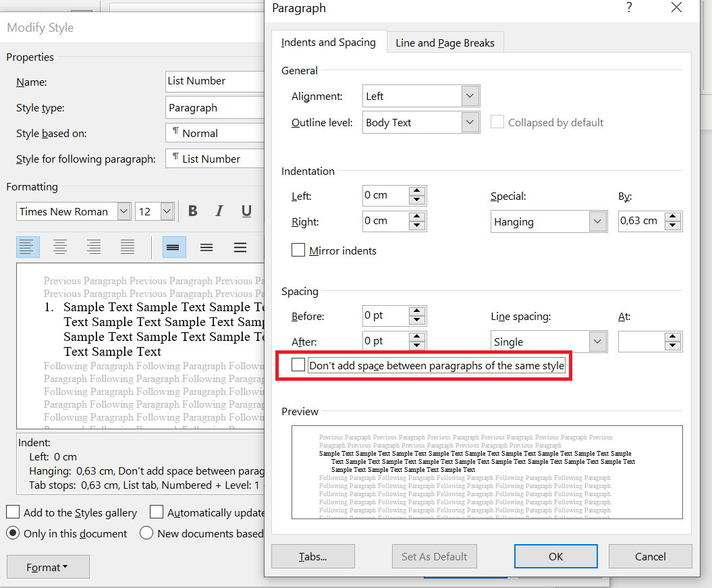Select New documents based option
The image size is (712, 588).
coord(146,533)
